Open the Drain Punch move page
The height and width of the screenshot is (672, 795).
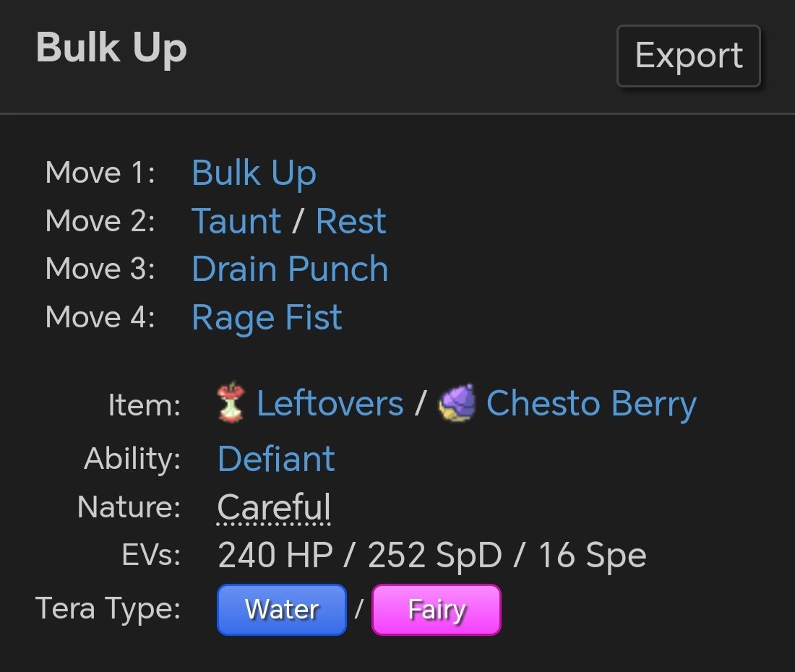tap(290, 269)
